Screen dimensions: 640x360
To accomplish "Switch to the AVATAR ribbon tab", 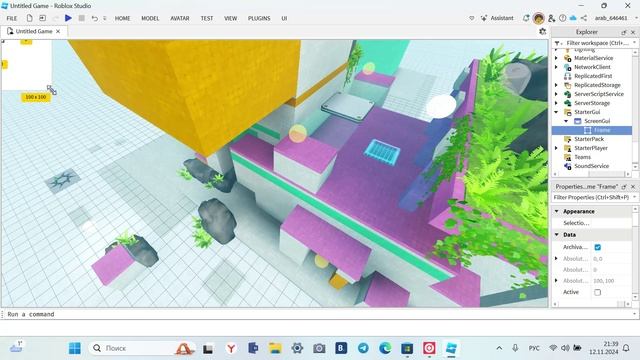I will coord(180,18).
